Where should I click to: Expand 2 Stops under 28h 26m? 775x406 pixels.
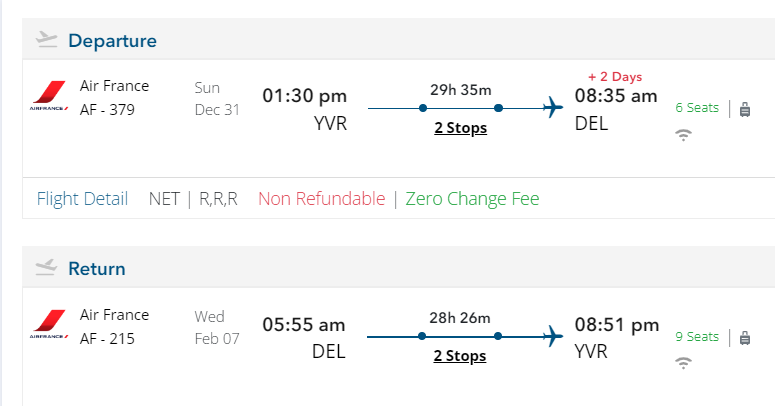[x=460, y=356]
